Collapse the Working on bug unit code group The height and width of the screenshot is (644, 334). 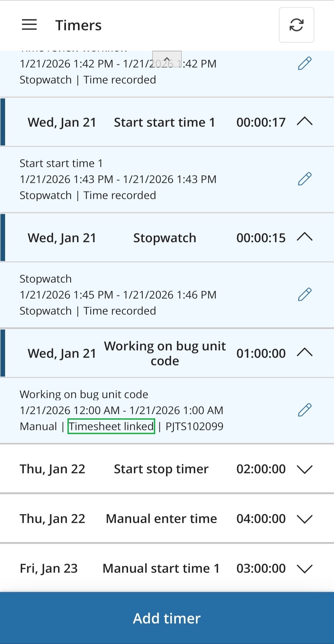pyautogui.click(x=305, y=353)
